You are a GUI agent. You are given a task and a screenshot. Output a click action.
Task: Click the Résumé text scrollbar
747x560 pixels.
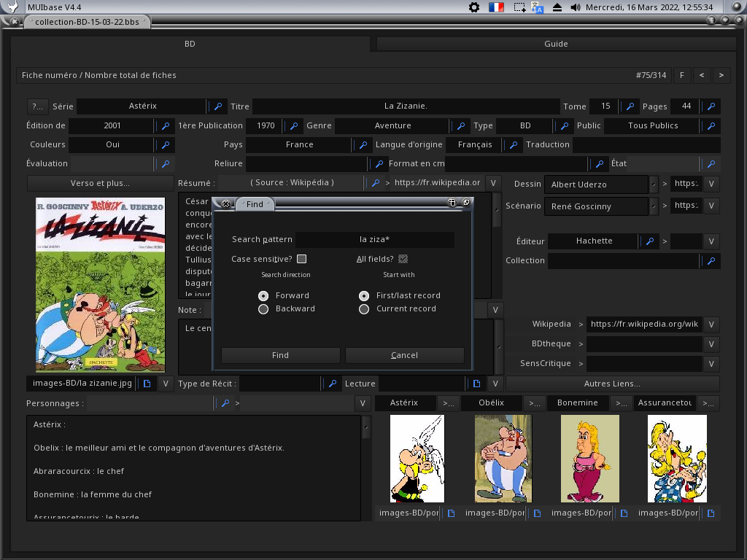[497, 245]
